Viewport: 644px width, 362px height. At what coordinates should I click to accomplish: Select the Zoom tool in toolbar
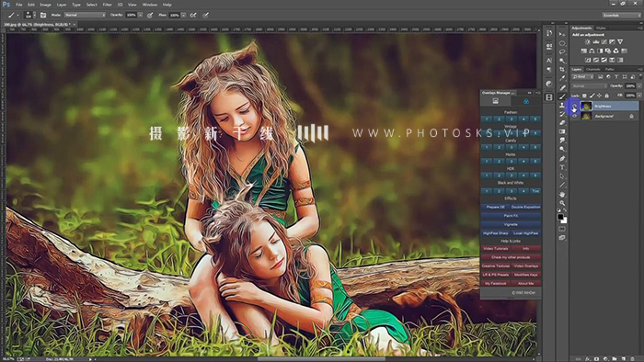[x=562, y=203]
